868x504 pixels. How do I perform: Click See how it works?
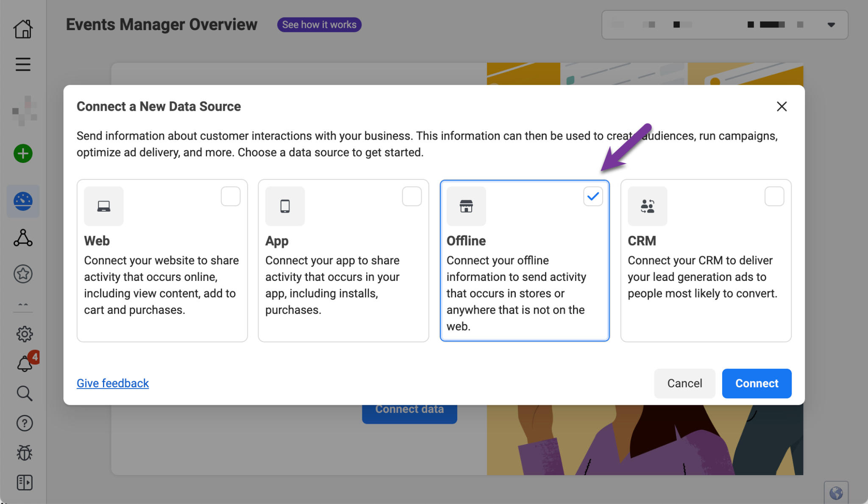tap(319, 25)
